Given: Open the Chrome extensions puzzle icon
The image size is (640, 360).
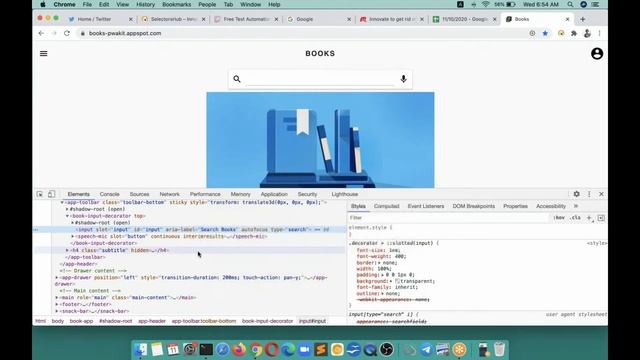Looking at the screenshot, I should coord(574,33).
